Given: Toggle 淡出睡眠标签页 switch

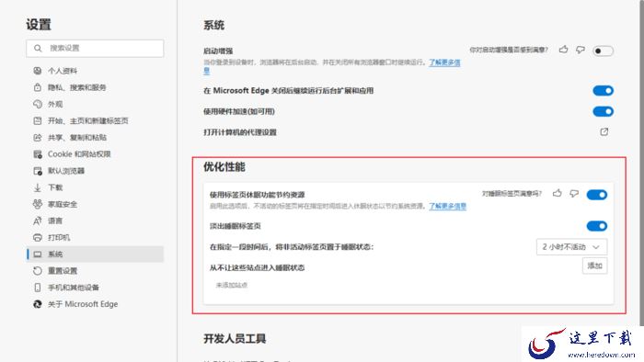Looking at the screenshot, I should coord(597,226).
